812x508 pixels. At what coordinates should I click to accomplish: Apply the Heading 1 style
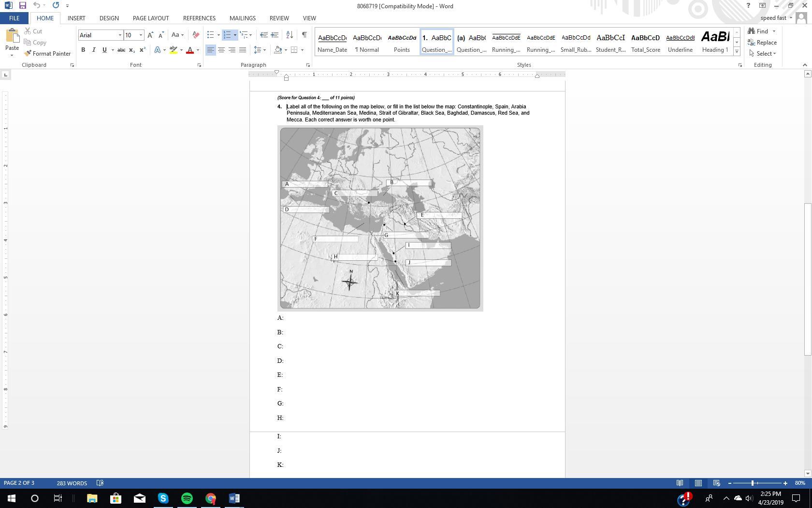pyautogui.click(x=715, y=42)
